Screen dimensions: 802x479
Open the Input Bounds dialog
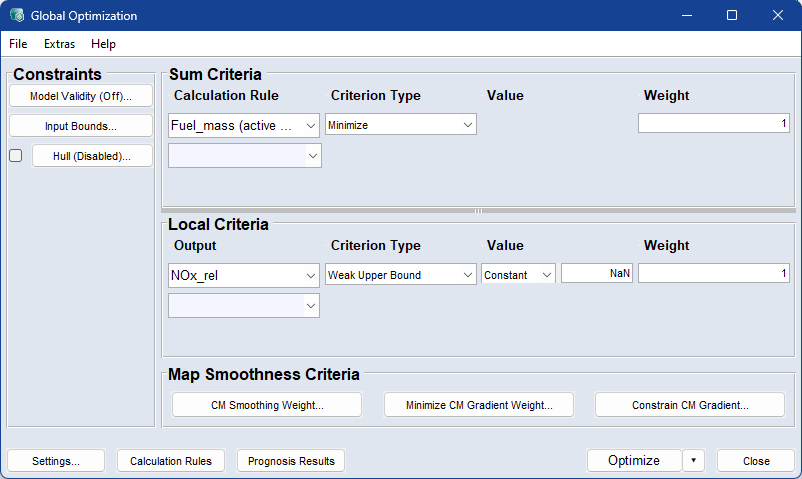(x=81, y=126)
